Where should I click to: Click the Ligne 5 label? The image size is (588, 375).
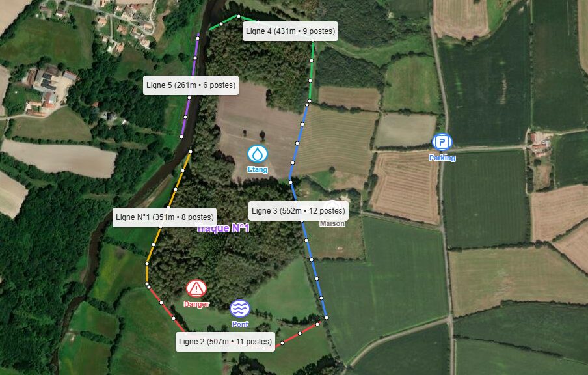pos(191,85)
